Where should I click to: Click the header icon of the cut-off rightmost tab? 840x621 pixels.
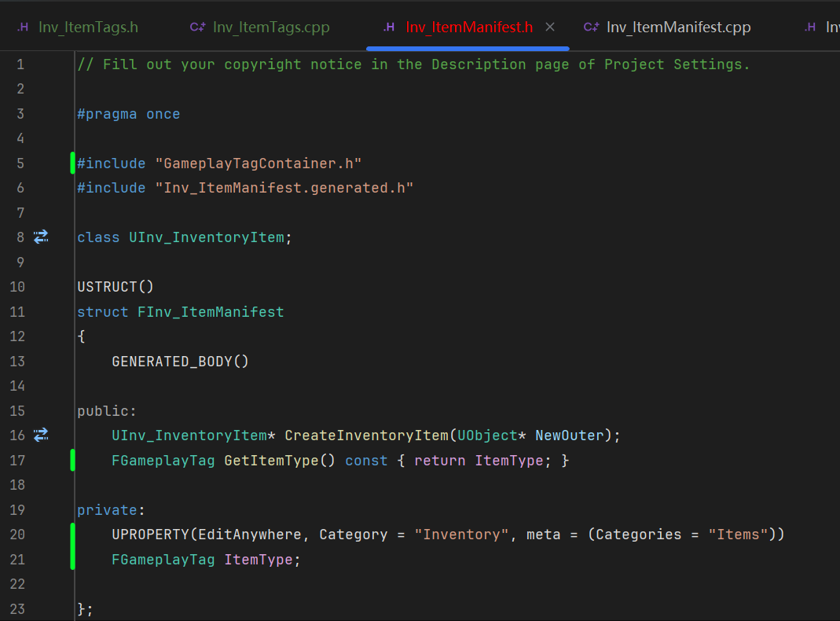[811, 28]
